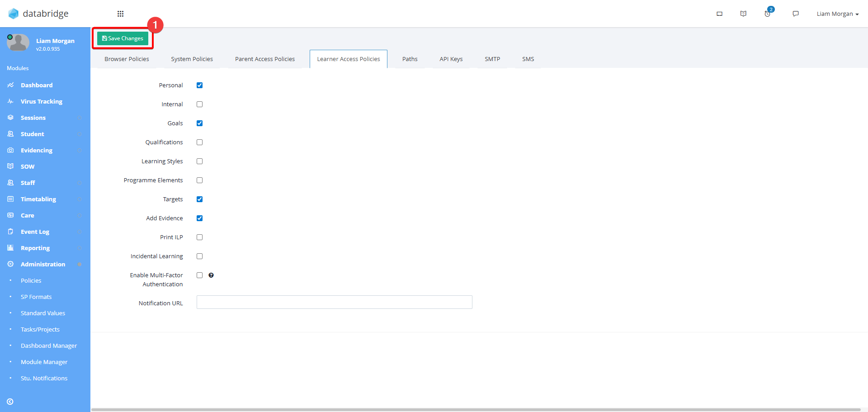Open the timer notifications icon with badge

768,14
